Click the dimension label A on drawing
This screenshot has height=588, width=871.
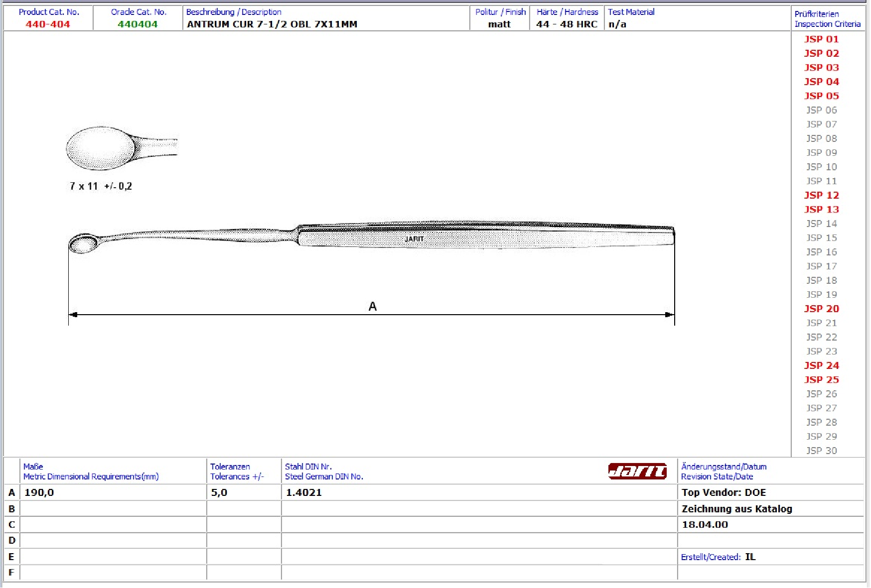(372, 307)
